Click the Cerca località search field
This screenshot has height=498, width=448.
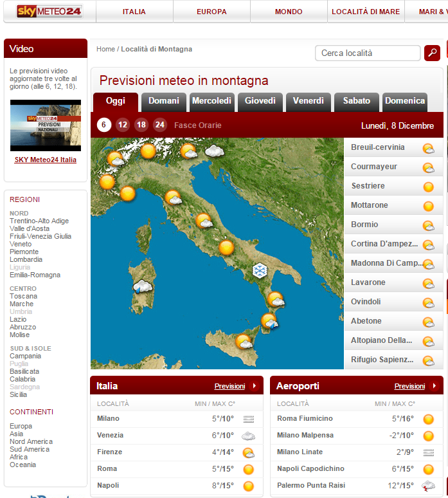pyautogui.click(x=368, y=53)
